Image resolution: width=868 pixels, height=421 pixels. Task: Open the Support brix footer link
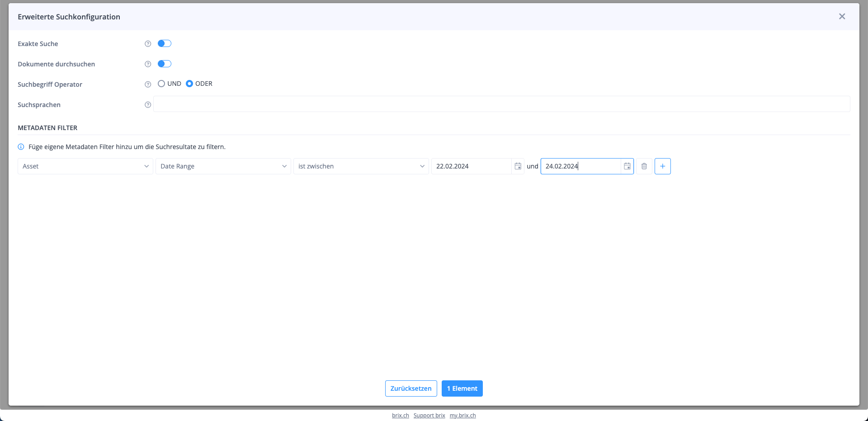click(x=429, y=416)
